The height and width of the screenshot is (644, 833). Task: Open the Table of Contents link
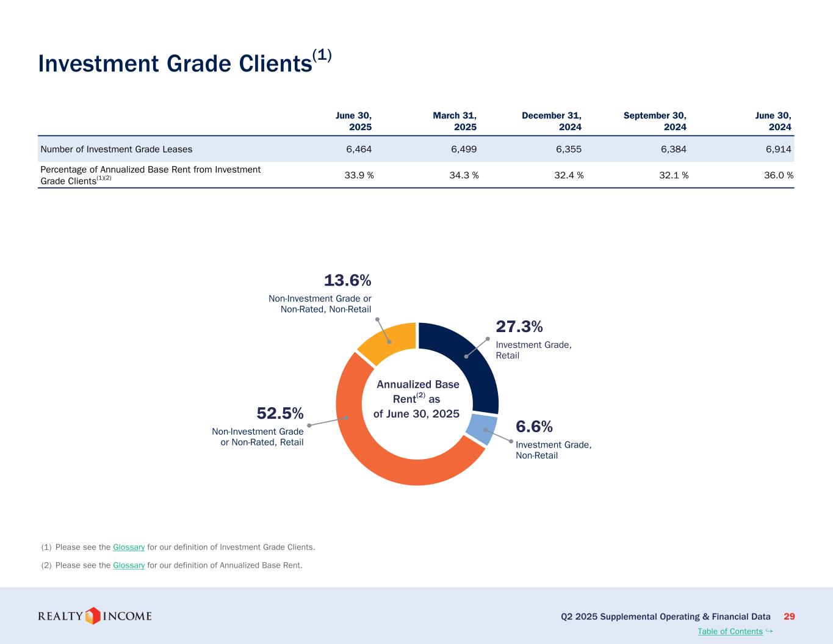[730, 631]
